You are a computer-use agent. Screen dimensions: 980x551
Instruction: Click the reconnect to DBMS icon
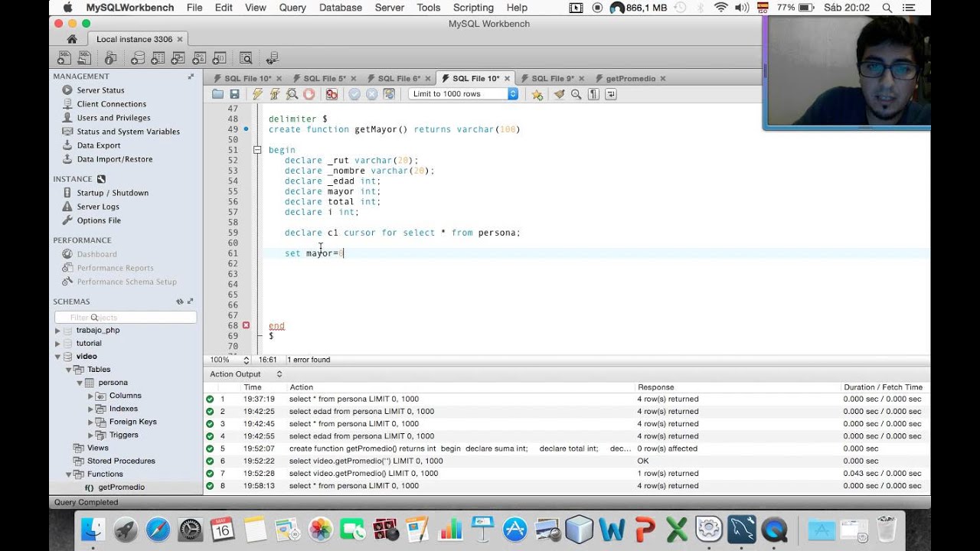[272, 58]
